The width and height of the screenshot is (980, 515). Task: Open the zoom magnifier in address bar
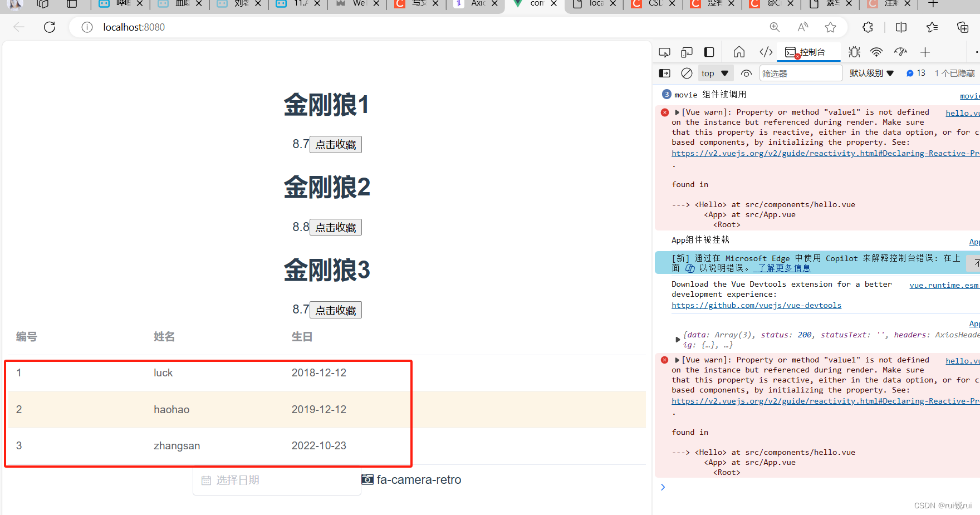[775, 27]
